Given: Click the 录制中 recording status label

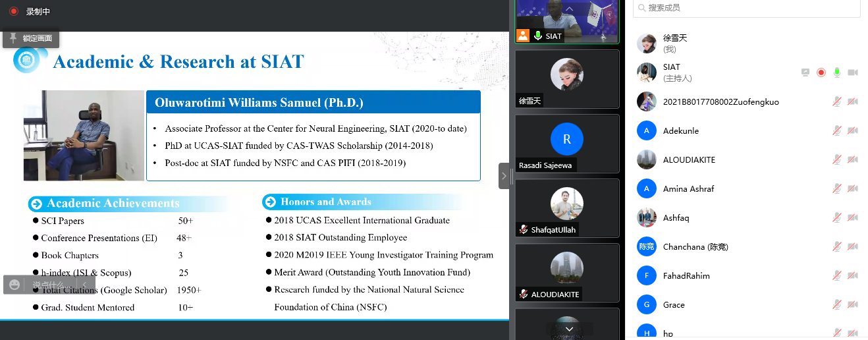Looking at the screenshot, I should [38, 12].
